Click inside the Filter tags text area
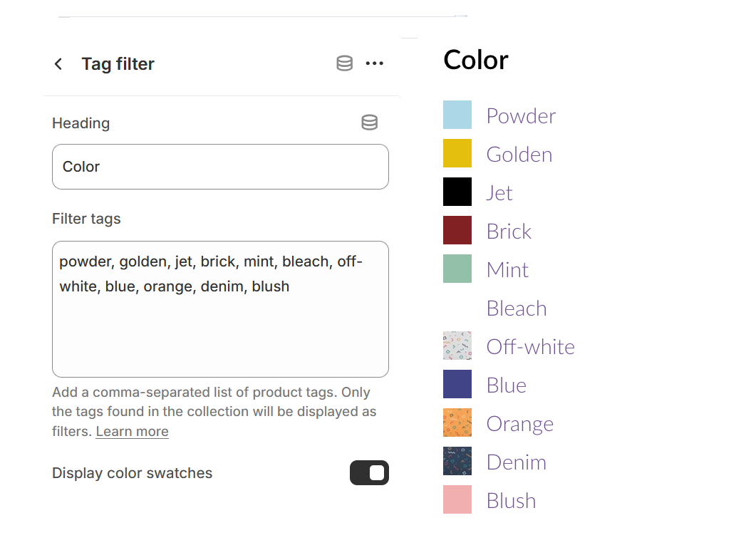This screenshot has width=741, height=560. pyautogui.click(x=220, y=308)
